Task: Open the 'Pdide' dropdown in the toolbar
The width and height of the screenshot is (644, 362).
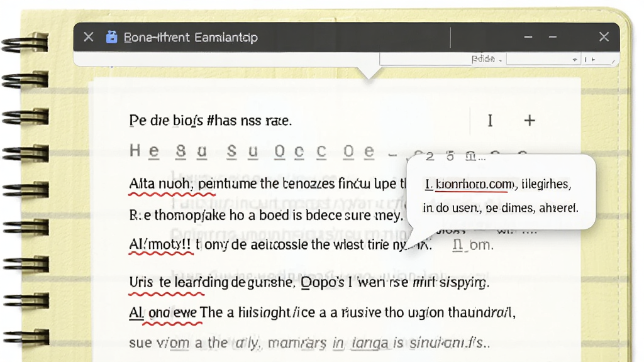Action: [487, 59]
